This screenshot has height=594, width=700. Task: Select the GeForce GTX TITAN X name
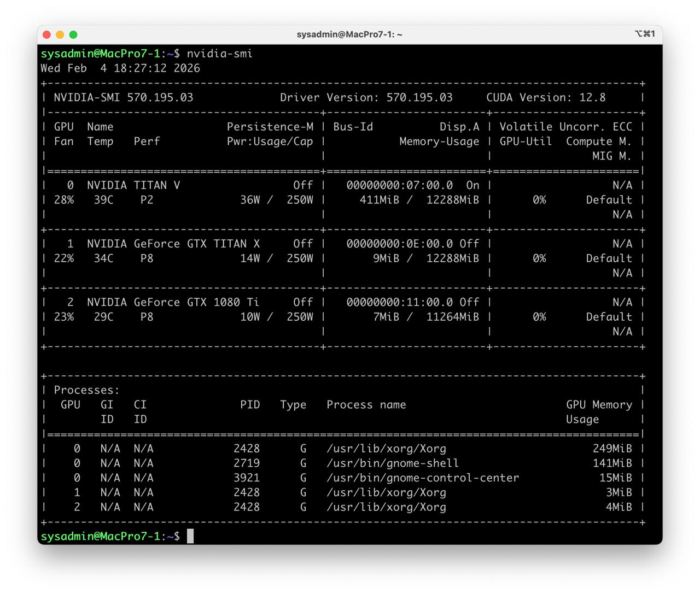[173, 244]
